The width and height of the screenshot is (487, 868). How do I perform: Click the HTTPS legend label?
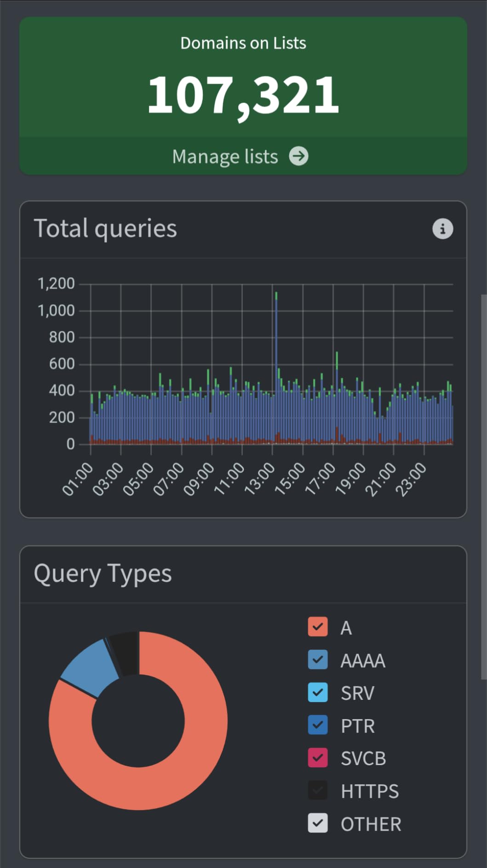point(370,791)
